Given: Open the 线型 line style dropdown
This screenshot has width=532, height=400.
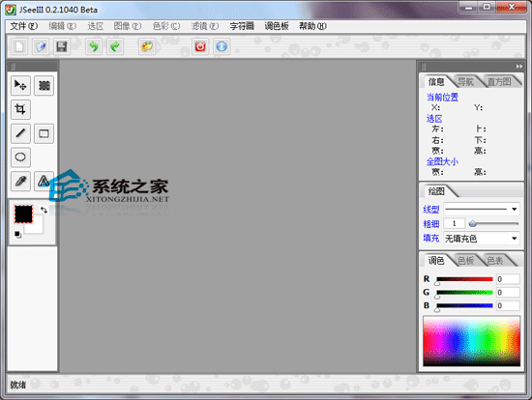Looking at the screenshot, I should 482,209.
